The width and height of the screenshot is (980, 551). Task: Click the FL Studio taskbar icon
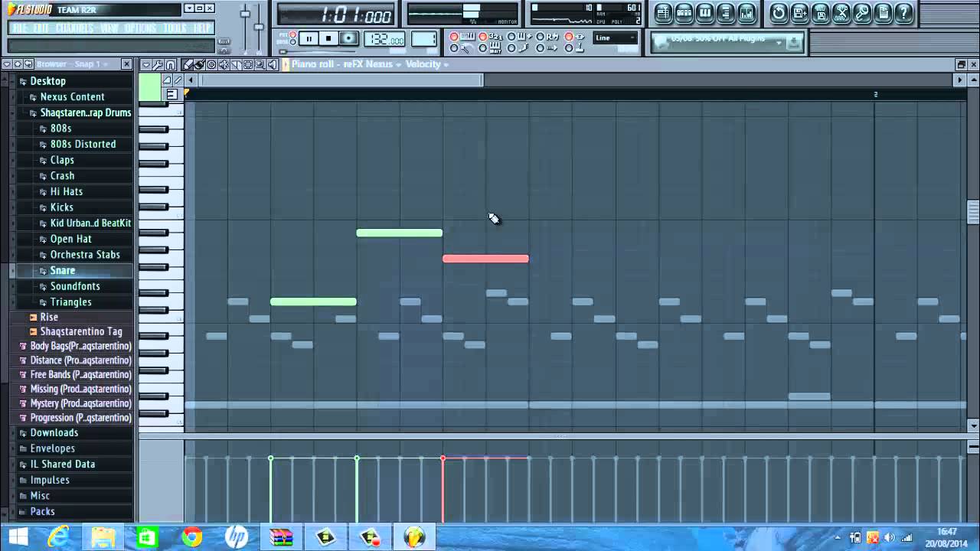414,537
